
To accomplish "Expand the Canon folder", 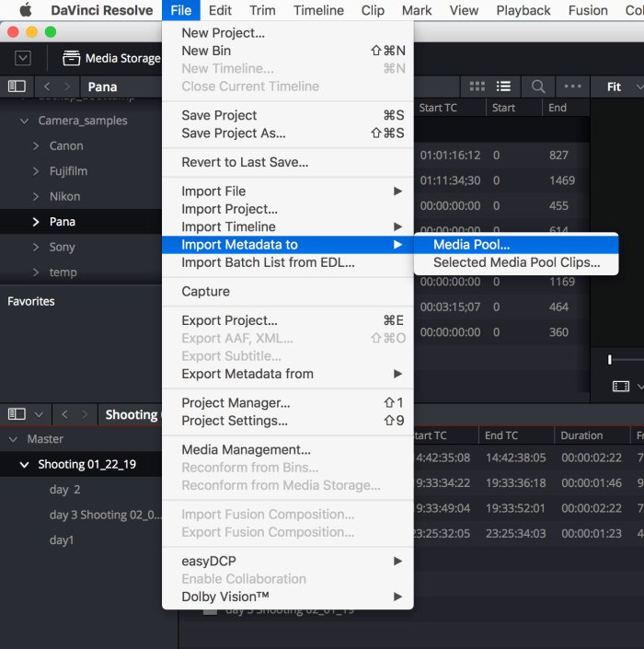I will pyautogui.click(x=36, y=146).
